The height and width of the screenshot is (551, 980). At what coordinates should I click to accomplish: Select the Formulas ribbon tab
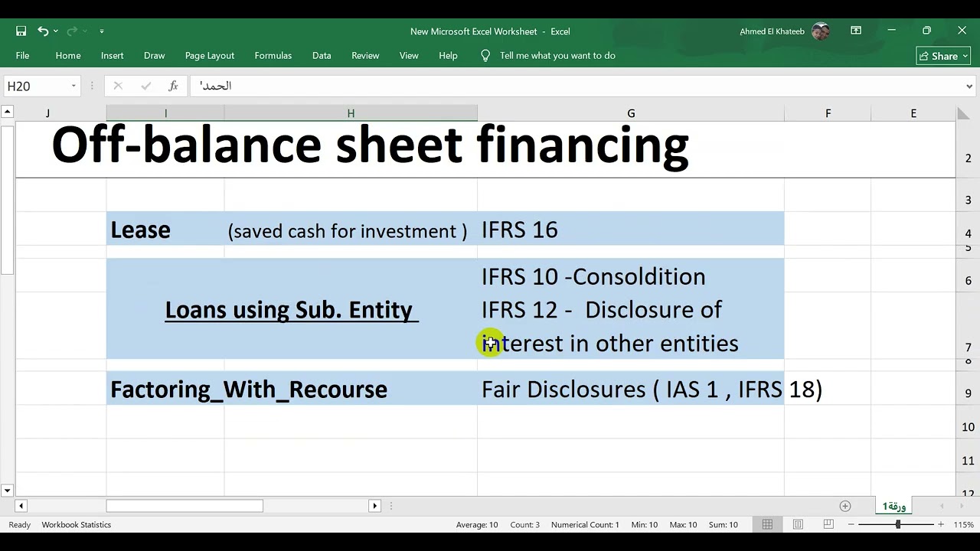(x=273, y=55)
